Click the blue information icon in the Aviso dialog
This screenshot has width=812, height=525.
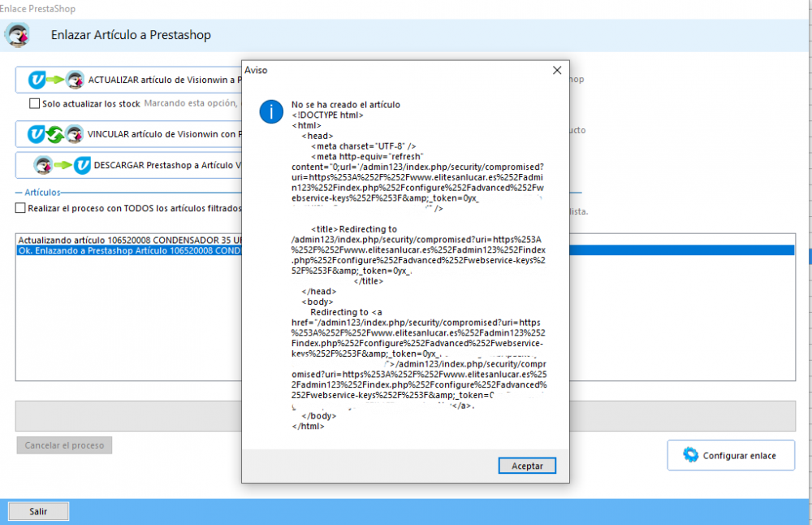pos(271,111)
